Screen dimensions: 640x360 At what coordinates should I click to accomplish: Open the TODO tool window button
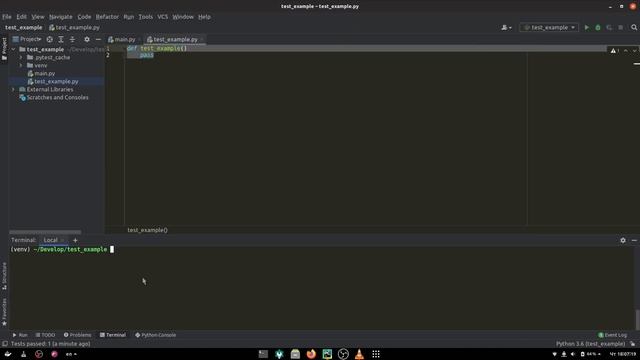click(45, 335)
